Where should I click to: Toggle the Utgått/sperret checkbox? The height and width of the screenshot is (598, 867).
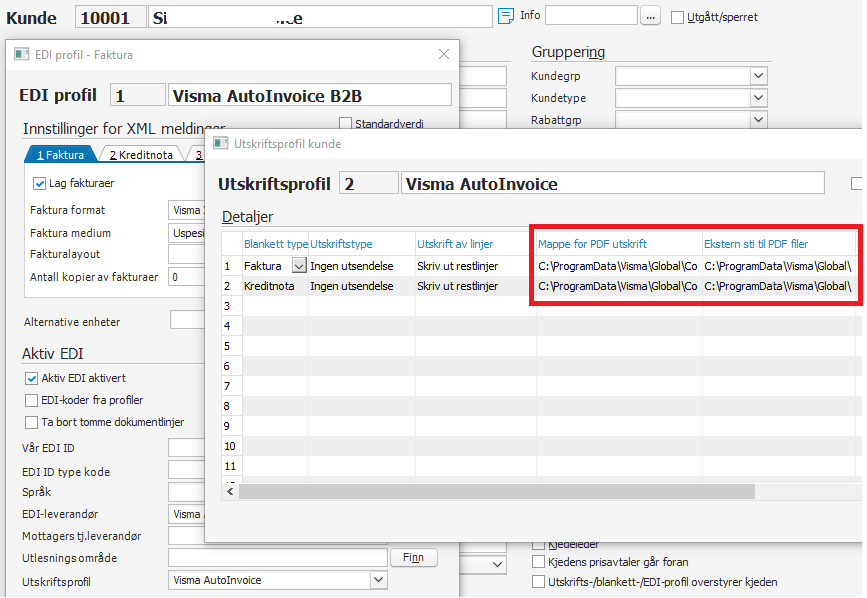point(677,18)
